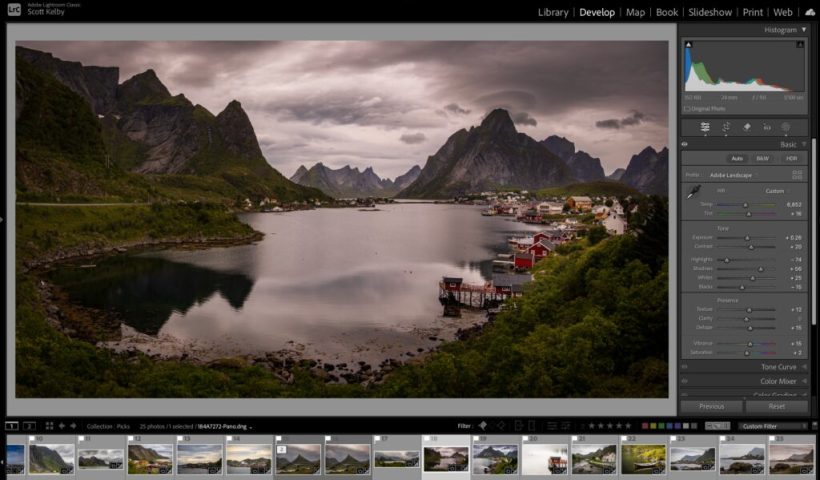
Task: Toggle Basic panel visibility eye
Action: click(685, 144)
